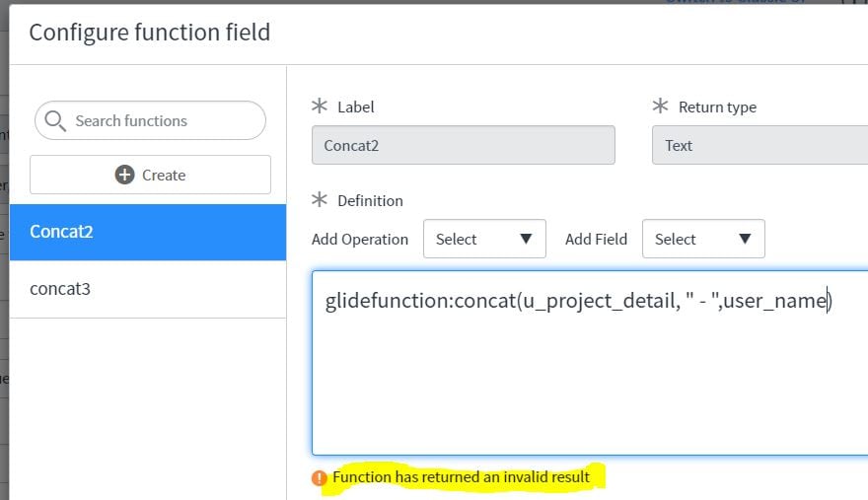
Task: Click the asterisk next to Definition
Action: [x=320, y=199]
